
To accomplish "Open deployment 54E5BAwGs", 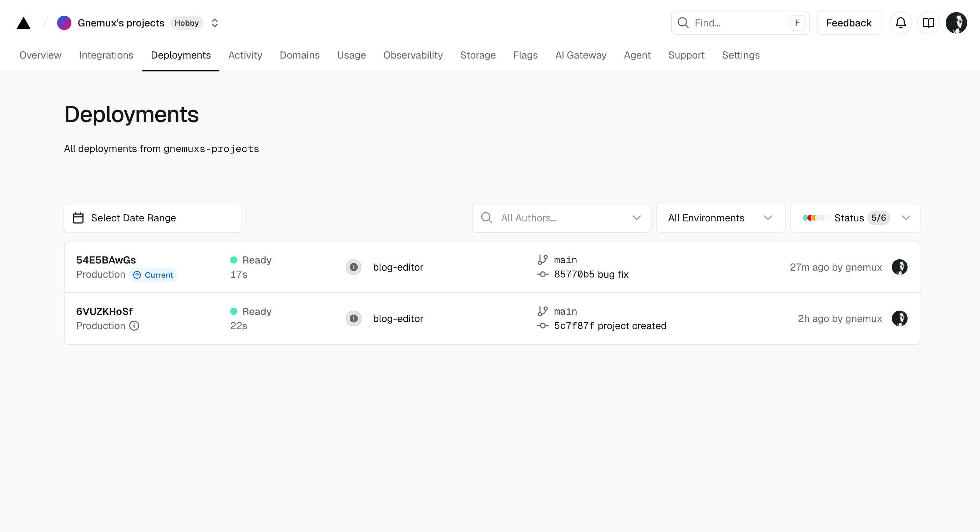I will (106, 260).
